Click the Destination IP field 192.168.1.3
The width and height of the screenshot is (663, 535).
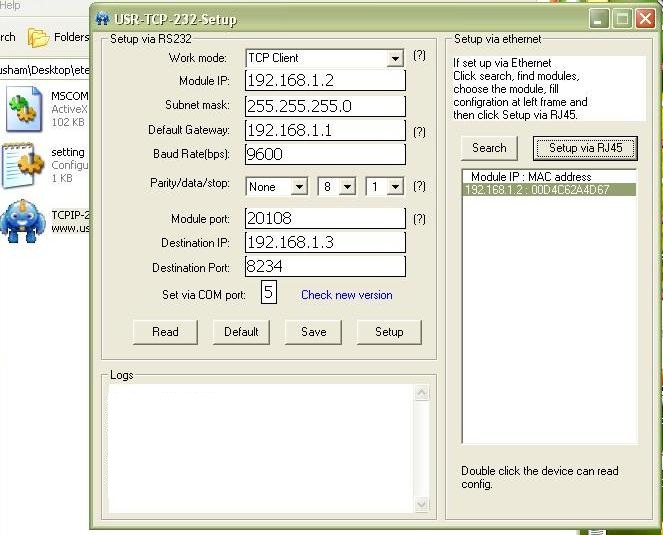tap(325, 242)
